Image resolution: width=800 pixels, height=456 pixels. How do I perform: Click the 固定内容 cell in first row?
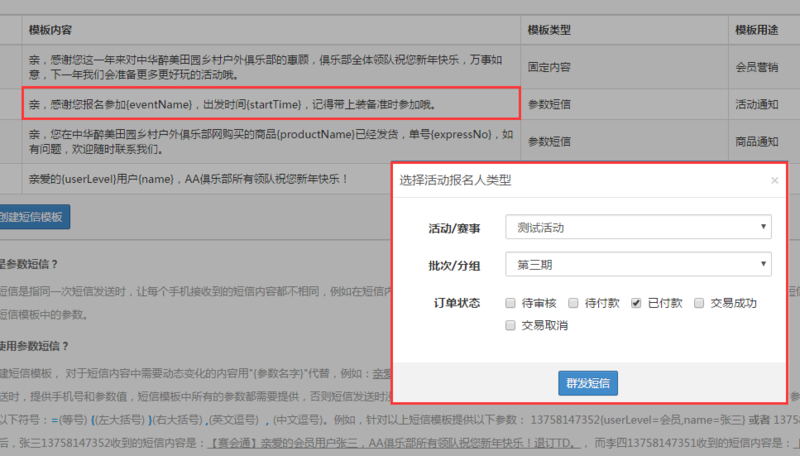point(551,66)
